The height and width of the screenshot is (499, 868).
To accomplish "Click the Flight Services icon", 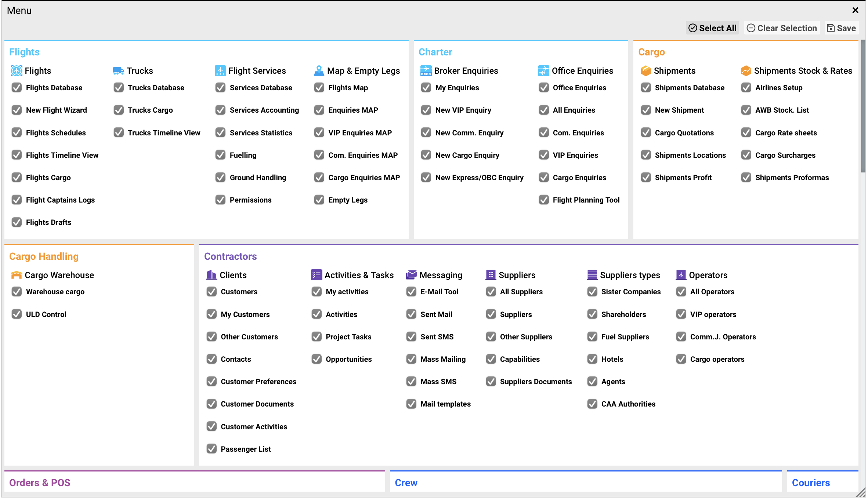I will pos(220,71).
